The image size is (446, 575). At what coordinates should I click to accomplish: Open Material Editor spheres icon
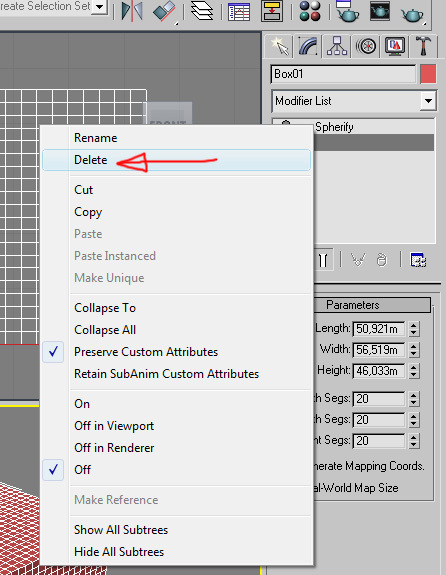click(x=310, y=11)
